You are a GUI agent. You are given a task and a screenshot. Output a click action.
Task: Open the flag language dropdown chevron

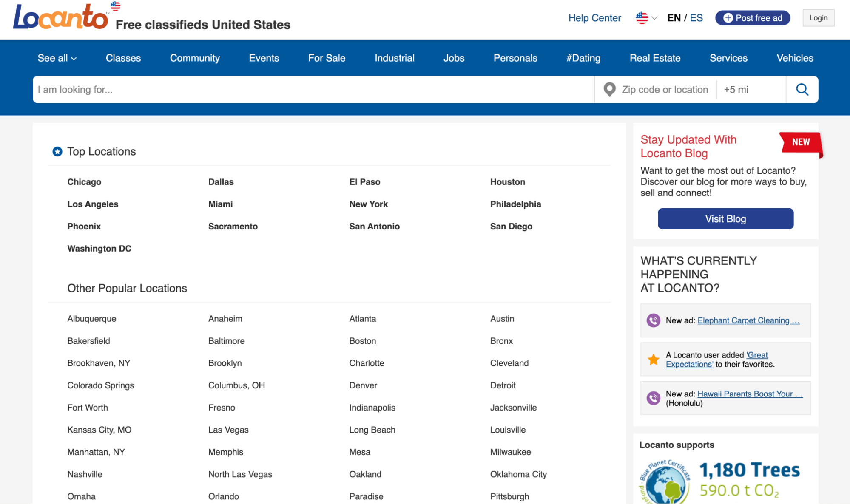(654, 18)
